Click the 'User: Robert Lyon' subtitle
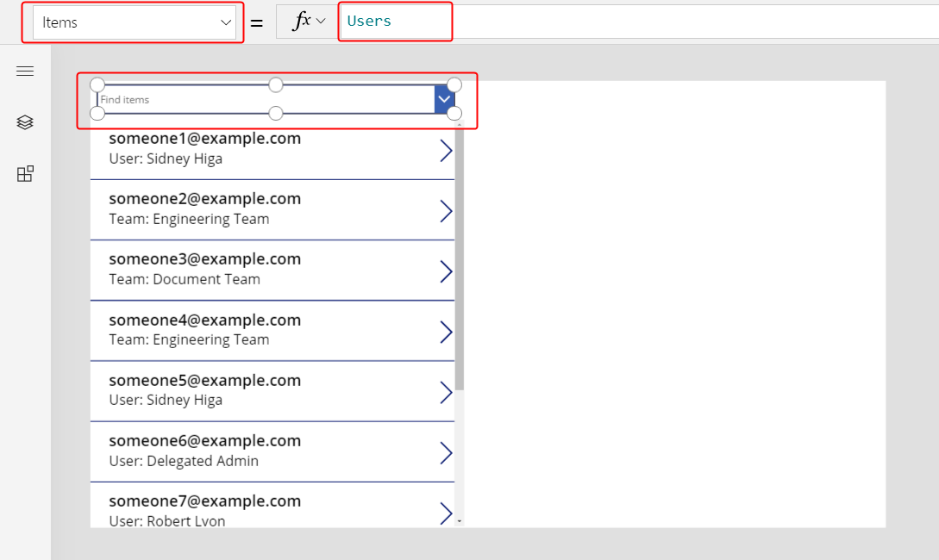The height and width of the screenshot is (560, 939). coord(167,521)
